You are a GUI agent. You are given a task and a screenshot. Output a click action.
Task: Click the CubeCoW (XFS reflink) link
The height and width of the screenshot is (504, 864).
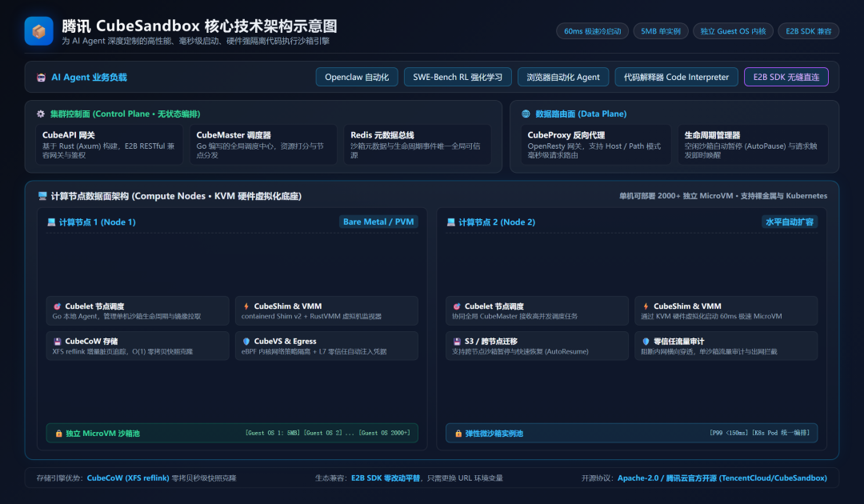(x=128, y=478)
